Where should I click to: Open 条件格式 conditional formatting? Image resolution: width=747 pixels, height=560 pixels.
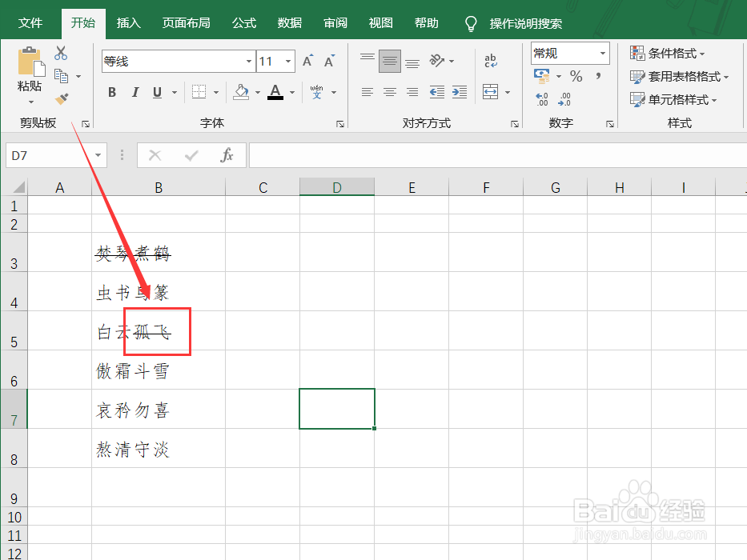(x=667, y=53)
